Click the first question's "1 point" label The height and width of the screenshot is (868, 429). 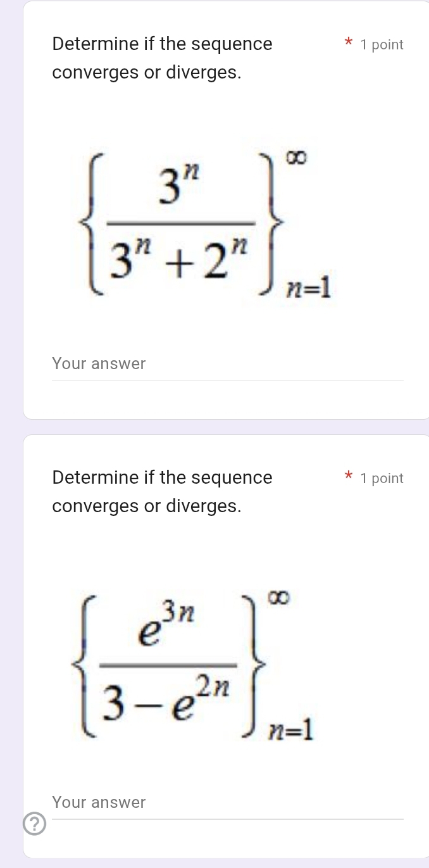tap(382, 45)
